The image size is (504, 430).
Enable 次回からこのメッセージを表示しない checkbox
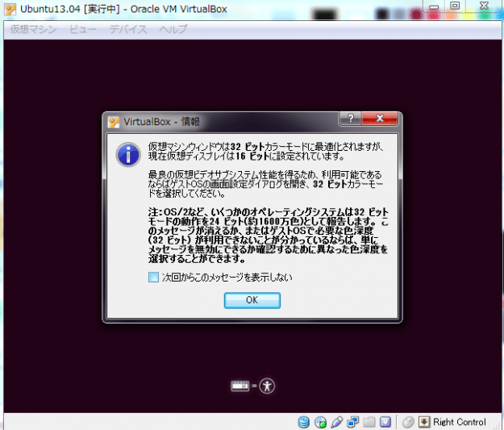[x=153, y=278]
